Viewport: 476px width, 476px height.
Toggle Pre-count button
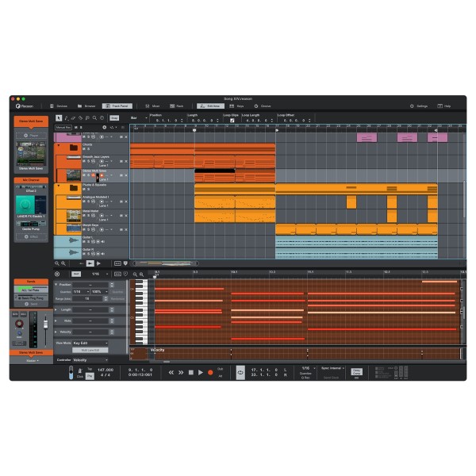(90, 376)
